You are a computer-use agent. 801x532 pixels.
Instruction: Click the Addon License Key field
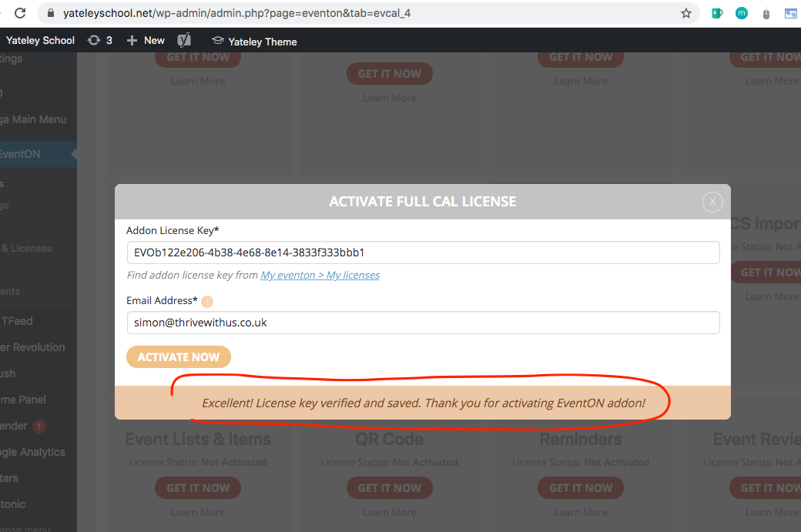pos(423,253)
